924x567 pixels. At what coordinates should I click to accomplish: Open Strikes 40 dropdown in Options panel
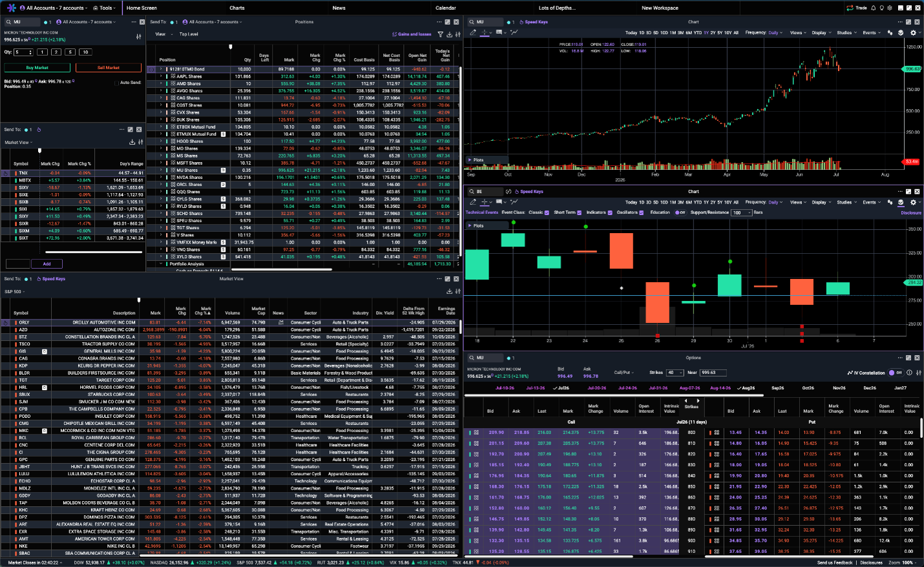pos(675,373)
